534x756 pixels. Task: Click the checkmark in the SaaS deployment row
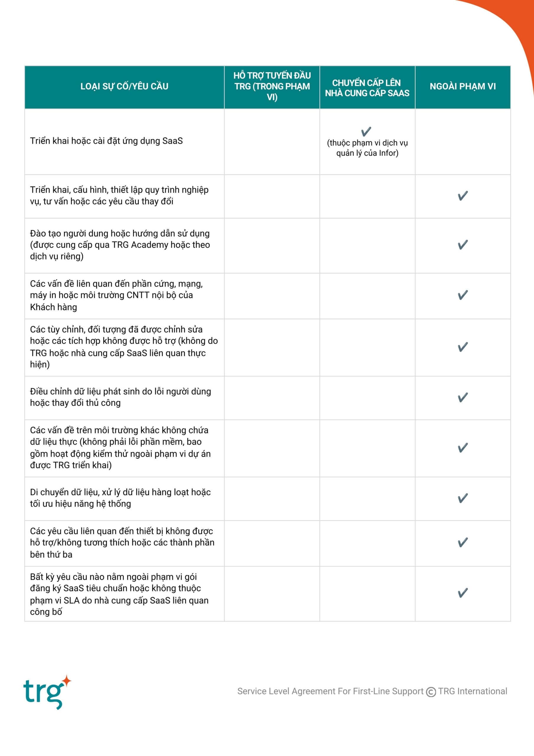366,131
